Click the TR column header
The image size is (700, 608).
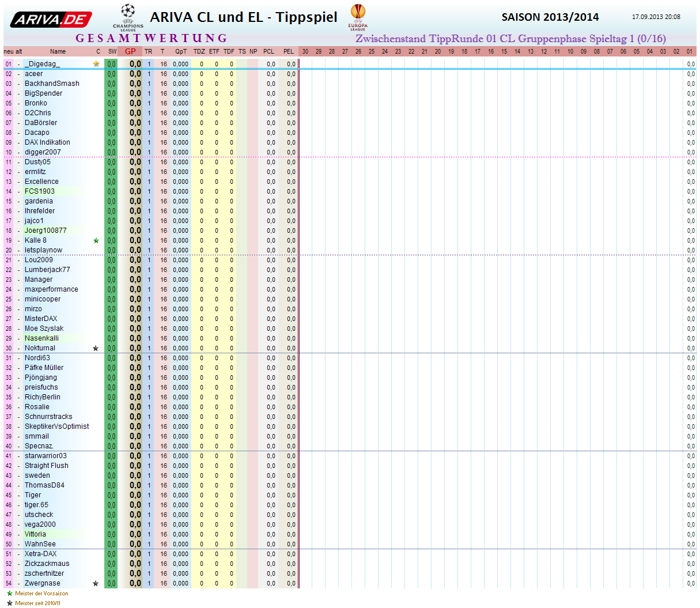149,51
